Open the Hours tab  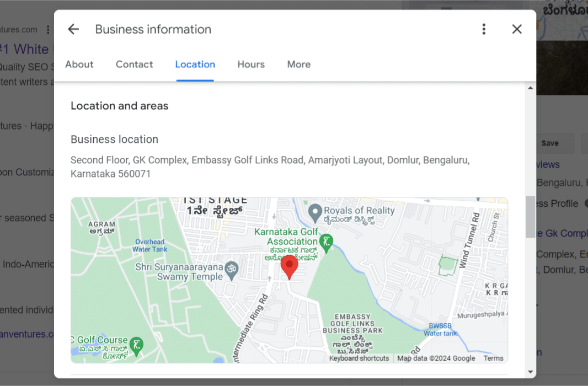251,65
